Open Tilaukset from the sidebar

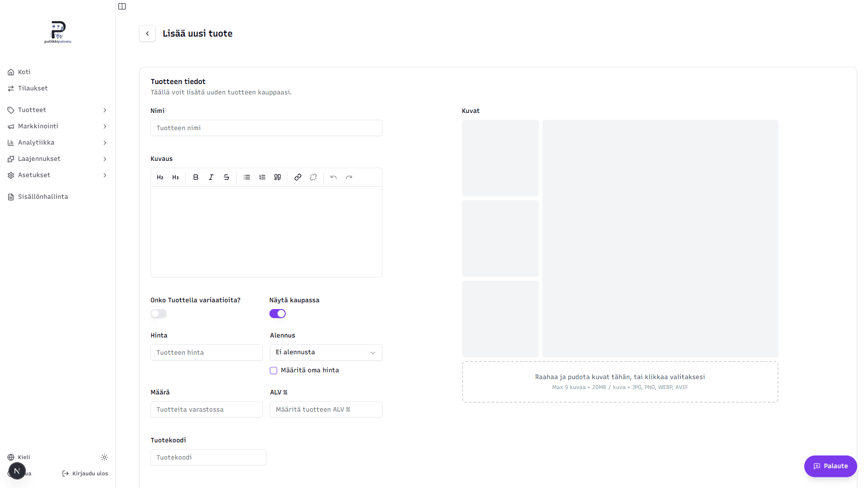[x=58, y=88]
